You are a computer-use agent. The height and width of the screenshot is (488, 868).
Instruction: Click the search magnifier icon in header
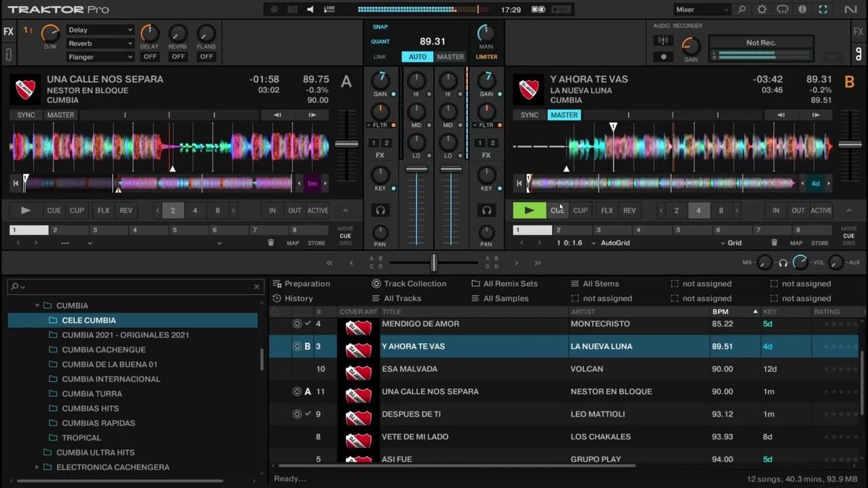pyautogui.click(x=741, y=9)
